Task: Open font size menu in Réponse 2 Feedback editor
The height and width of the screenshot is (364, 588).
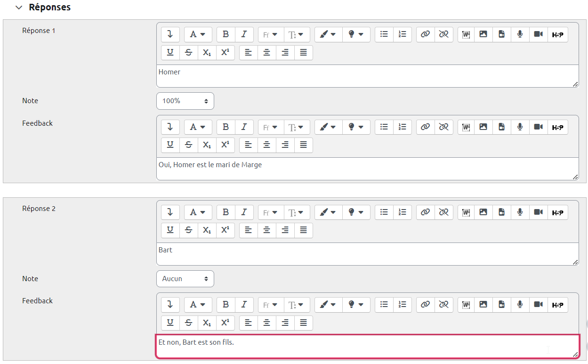Action: click(296, 305)
